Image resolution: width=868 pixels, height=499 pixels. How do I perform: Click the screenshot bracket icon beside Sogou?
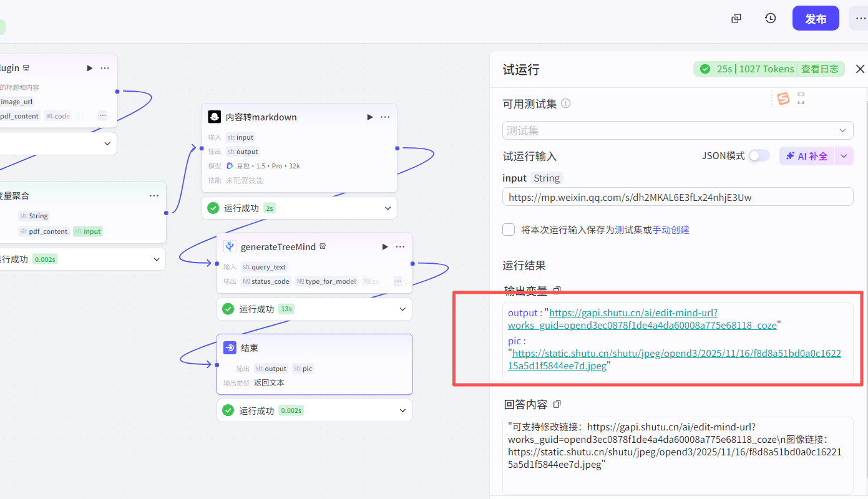[801, 98]
